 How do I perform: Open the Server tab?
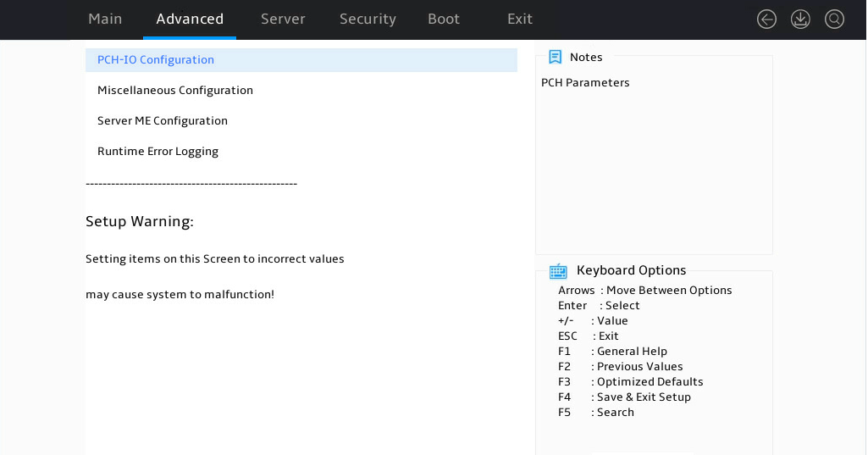point(283,19)
